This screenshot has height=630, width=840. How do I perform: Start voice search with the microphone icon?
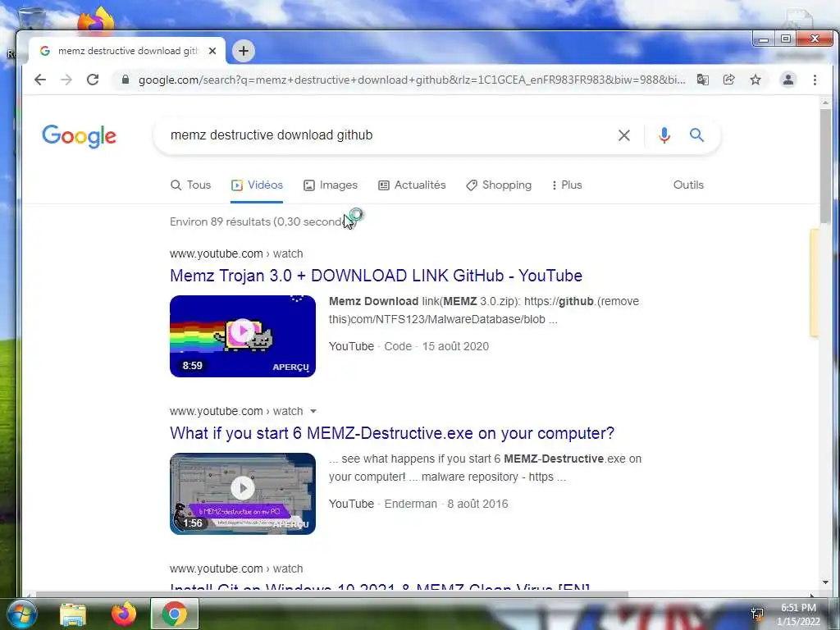pos(664,135)
